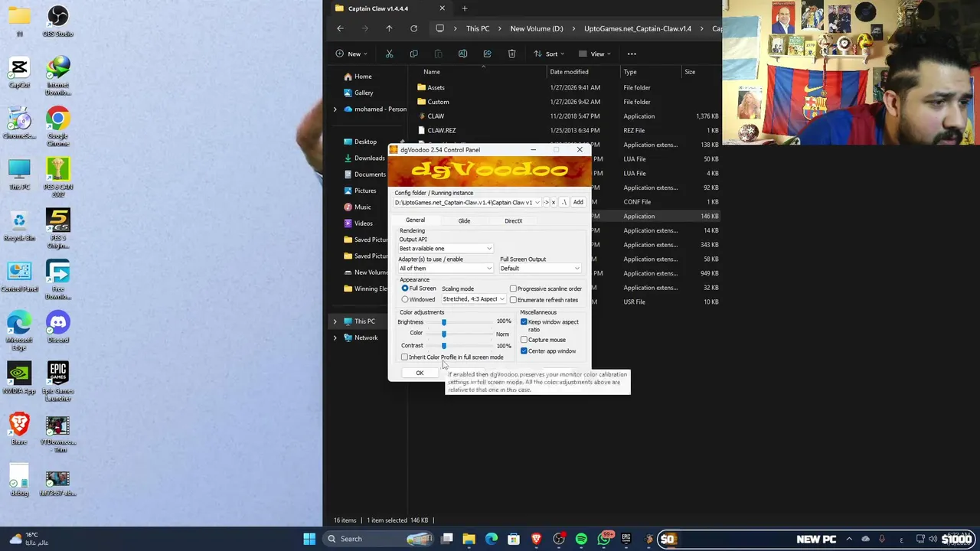Screen dimensions: 980x551
Task: Click the taskbar Search box
Action: pyautogui.click(x=378, y=539)
